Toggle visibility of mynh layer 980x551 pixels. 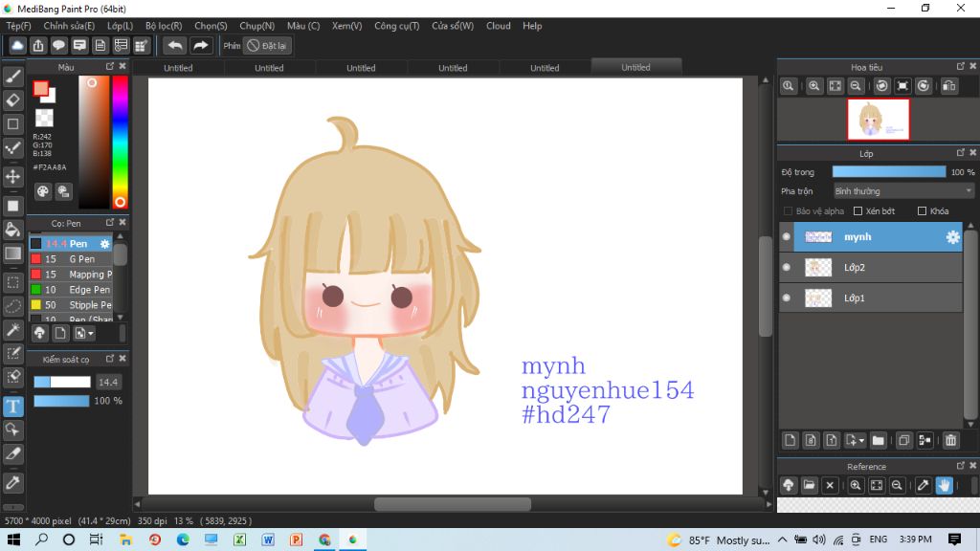pyautogui.click(x=787, y=237)
